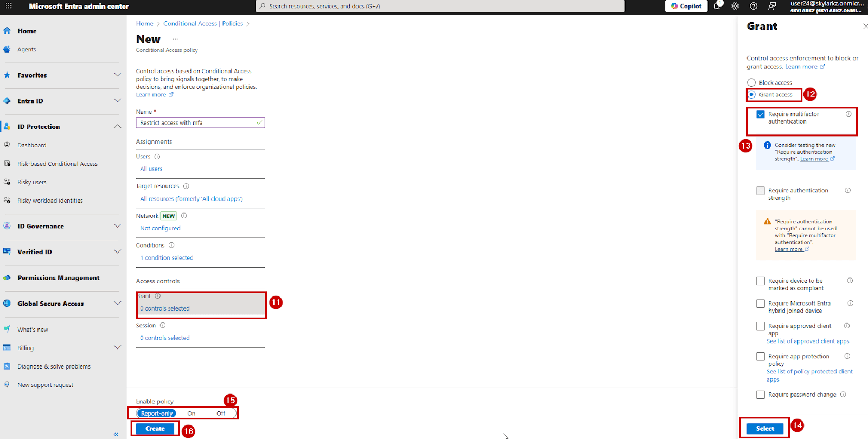Go to Home breadcrumb link
This screenshot has width=868, height=439.
pyautogui.click(x=145, y=24)
